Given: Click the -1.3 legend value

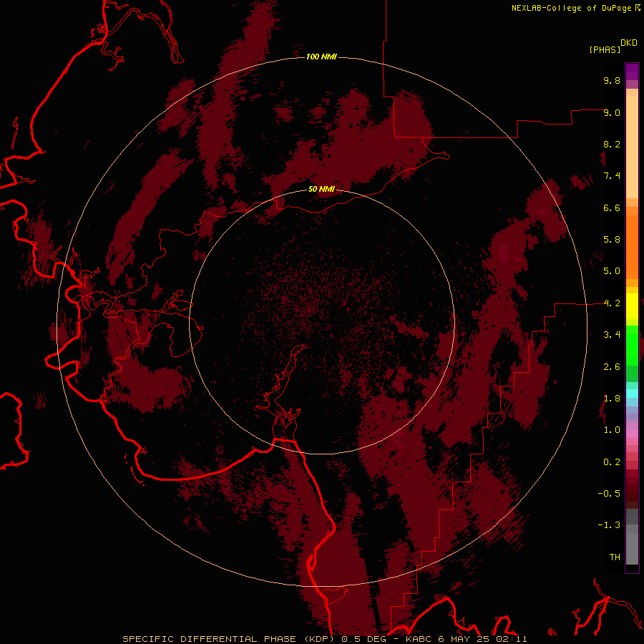Looking at the screenshot, I should click(x=609, y=525).
